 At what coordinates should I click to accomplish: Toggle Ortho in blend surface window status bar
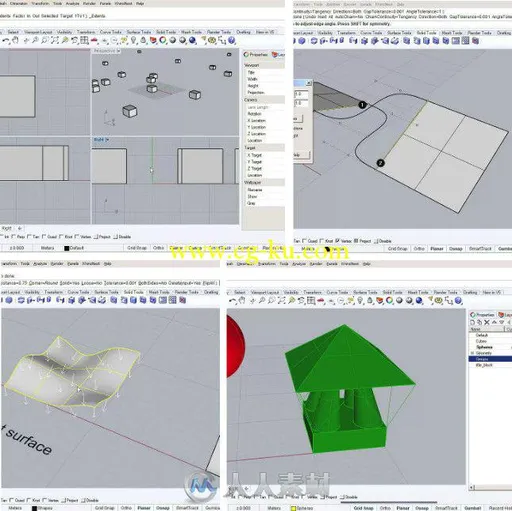(419, 249)
